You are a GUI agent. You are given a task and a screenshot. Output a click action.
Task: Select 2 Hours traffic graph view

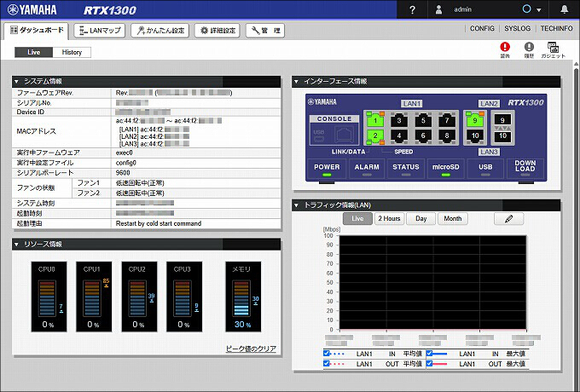pyautogui.click(x=389, y=219)
